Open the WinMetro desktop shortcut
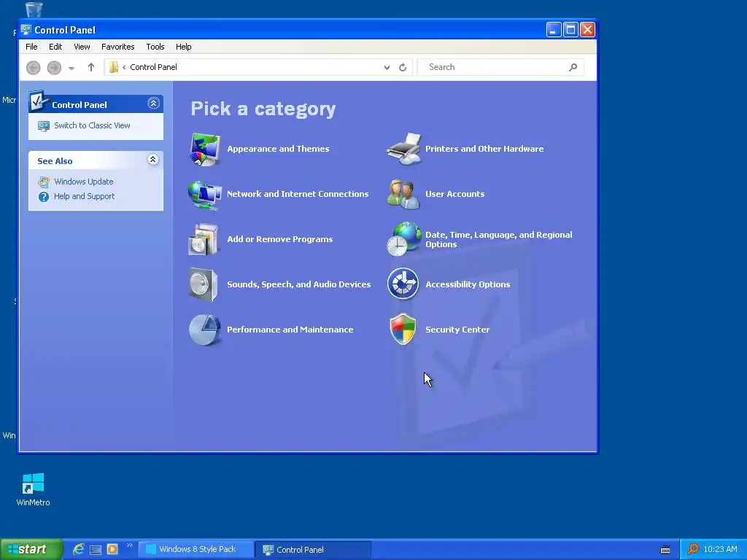Viewport: 747px width, 560px height. 33,489
